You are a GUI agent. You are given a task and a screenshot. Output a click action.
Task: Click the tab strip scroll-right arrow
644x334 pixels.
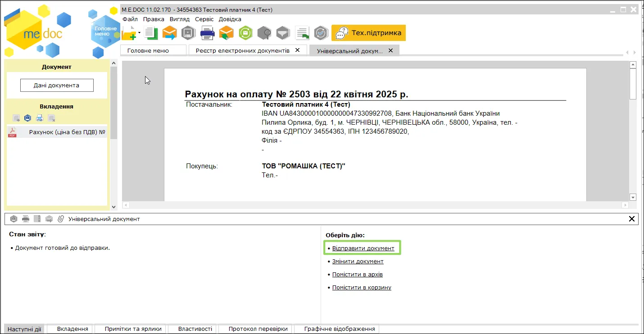click(635, 53)
